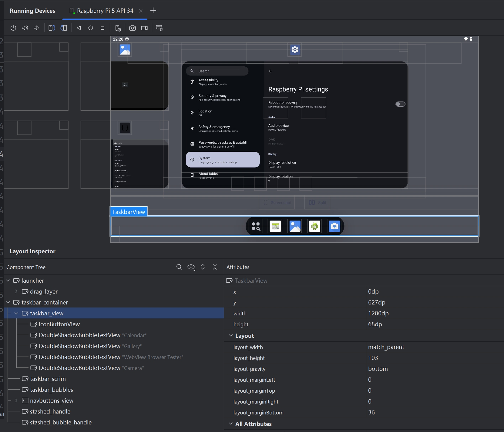Take a device screenshot with camera icon
504x432 pixels.
point(133,28)
